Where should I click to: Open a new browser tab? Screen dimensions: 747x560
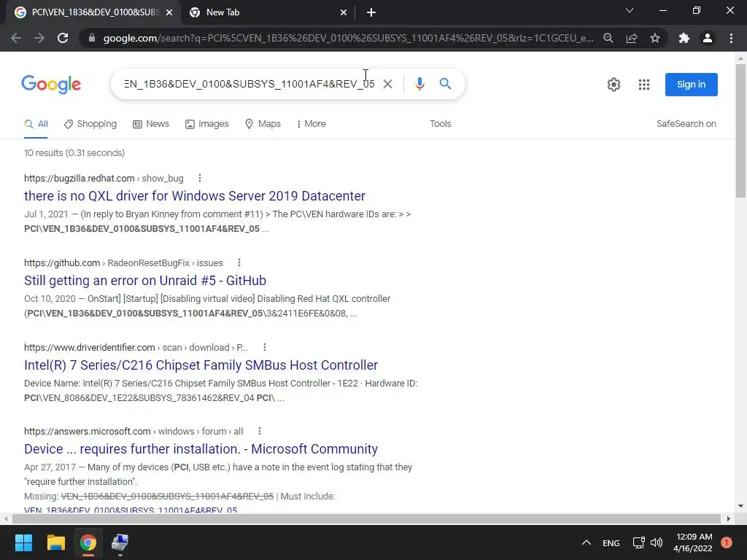point(371,12)
